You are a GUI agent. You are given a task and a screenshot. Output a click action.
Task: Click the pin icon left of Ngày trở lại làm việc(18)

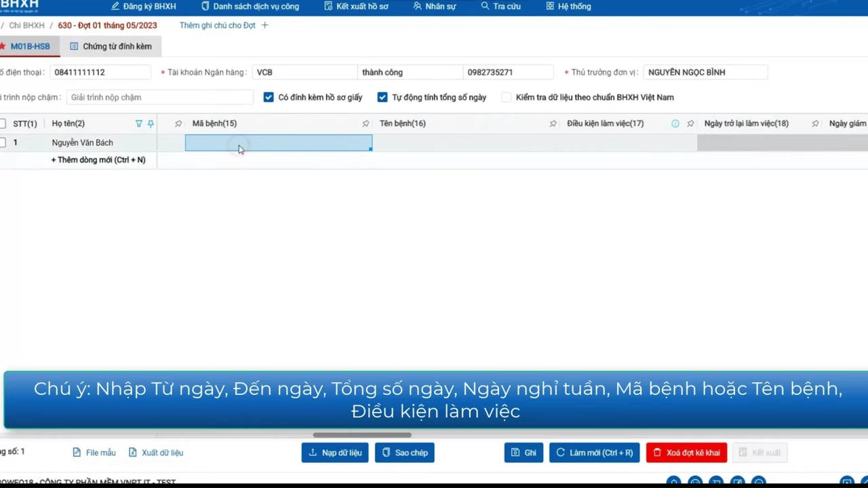tap(690, 123)
